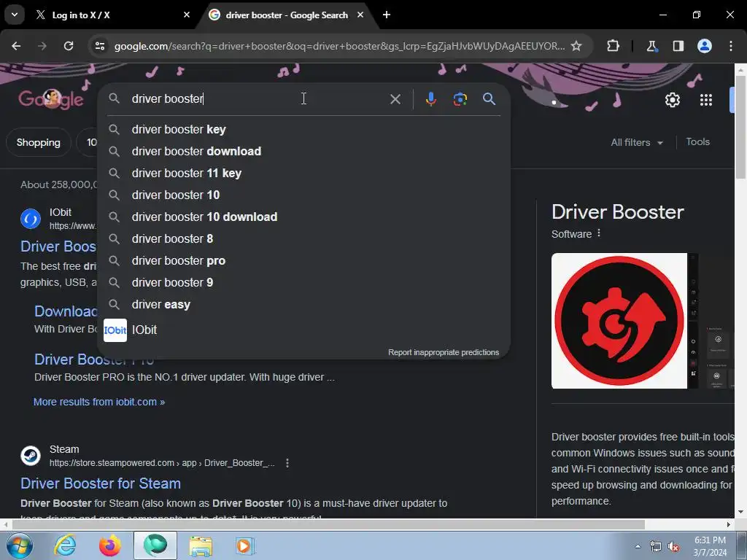Screen dimensions: 747x560
Task: Clear the search box with the X
Action: pyautogui.click(x=395, y=99)
